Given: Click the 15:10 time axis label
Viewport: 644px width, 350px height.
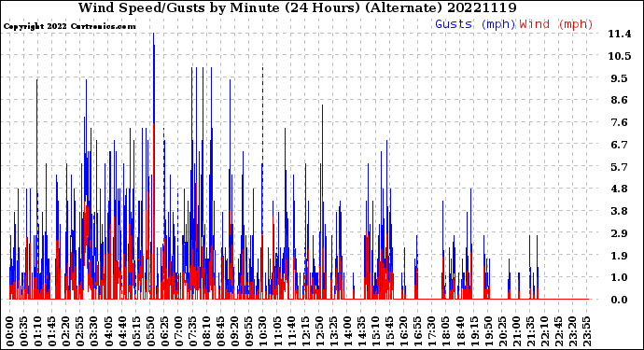Looking at the screenshot, I should tap(375, 330).
